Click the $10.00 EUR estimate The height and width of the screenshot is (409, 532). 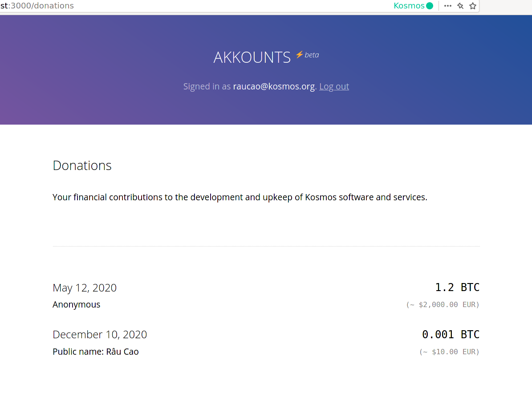[x=449, y=352]
